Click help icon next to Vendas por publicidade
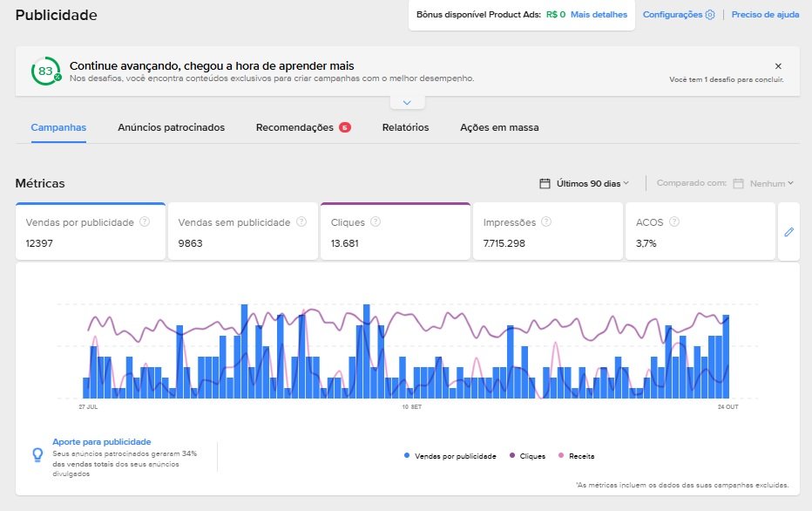This screenshot has width=812, height=511. pyautogui.click(x=145, y=222)
